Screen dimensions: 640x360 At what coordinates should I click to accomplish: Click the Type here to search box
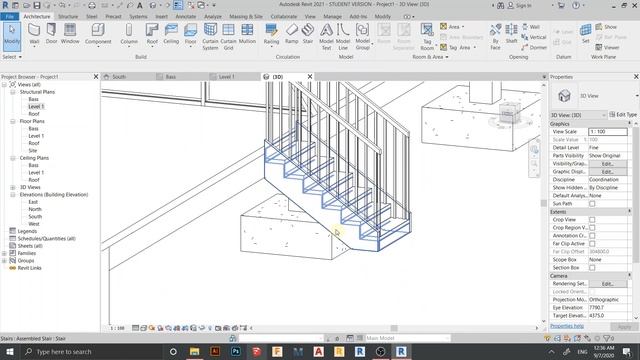[91, 351]
